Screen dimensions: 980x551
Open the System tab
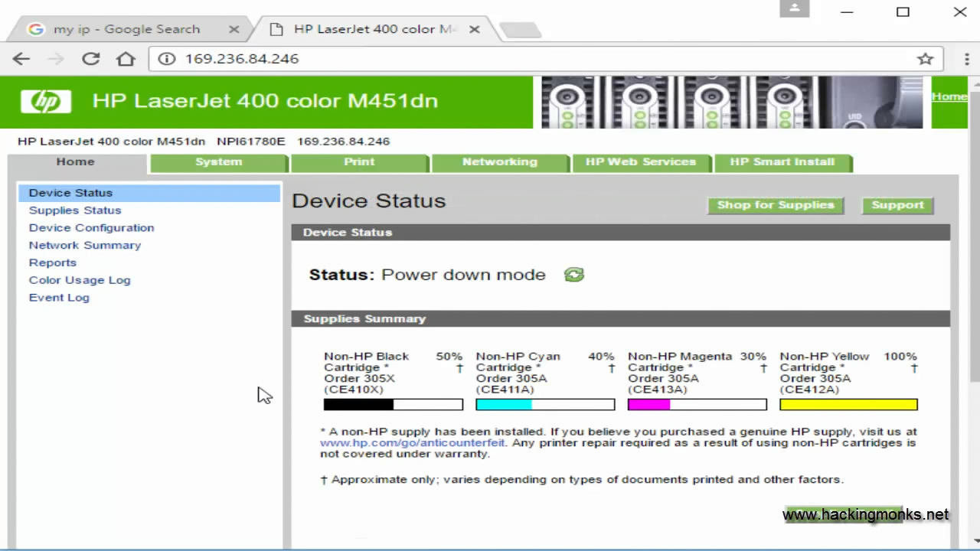pyautogui.click(x=218, y=162)
